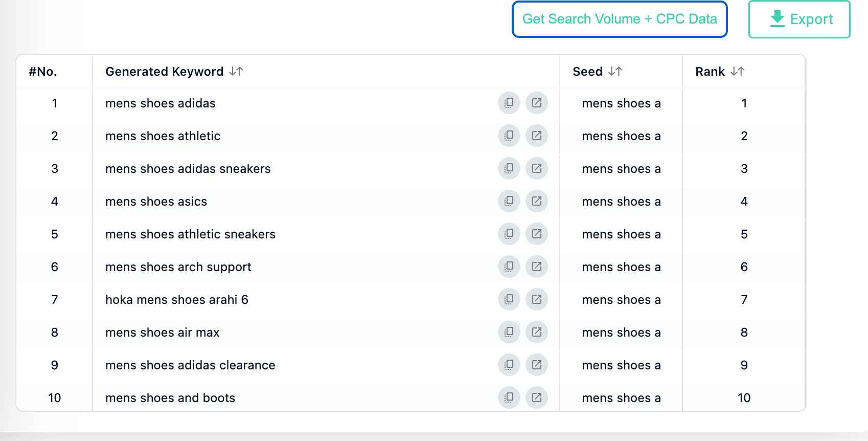
Task: Open 'mens shoes adidas sneakers' external link
Action: pyautogui.click(x=536, y=168)
